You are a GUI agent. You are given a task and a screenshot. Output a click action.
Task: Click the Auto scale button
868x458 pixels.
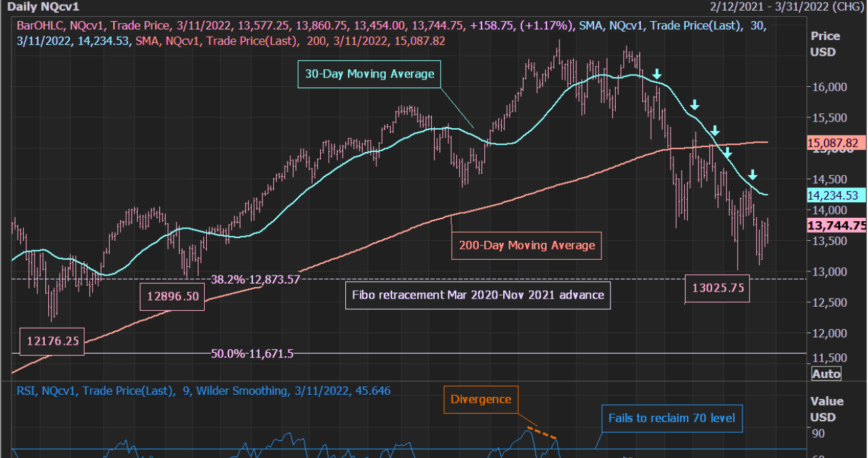click(x=826, y=374)
